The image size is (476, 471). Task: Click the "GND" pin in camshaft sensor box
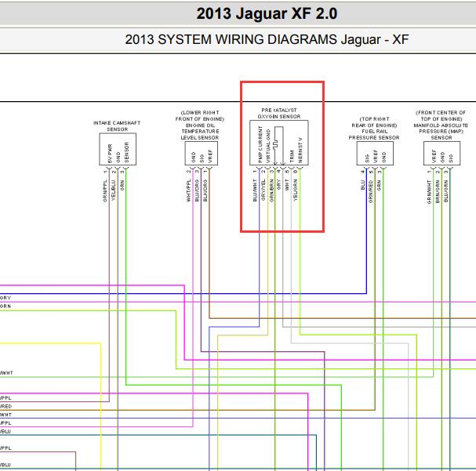pos(118,157)
